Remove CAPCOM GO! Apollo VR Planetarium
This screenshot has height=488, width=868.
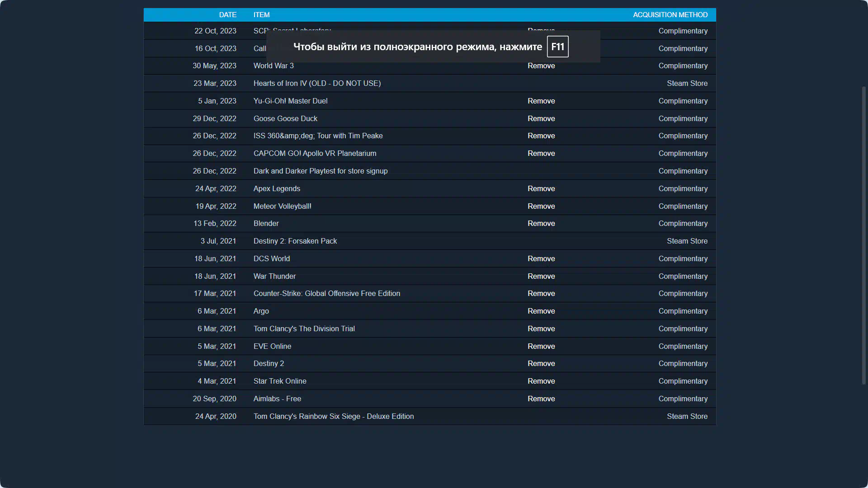click(x=541, y=154)
